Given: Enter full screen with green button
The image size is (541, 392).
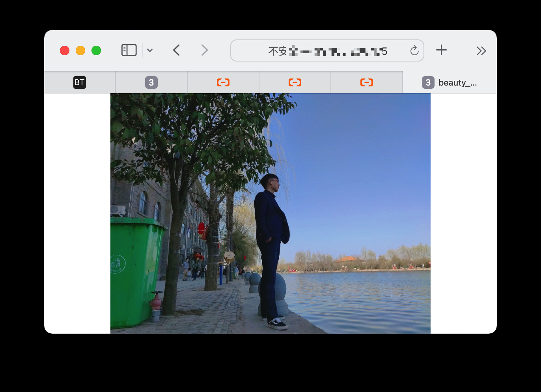Looking at the screenshot, I should tap(96, 50).
